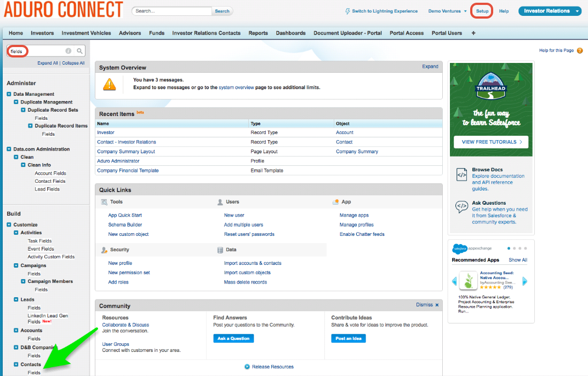
Task: Show previous recommended app with left arrow
Action: click(454, 281)
